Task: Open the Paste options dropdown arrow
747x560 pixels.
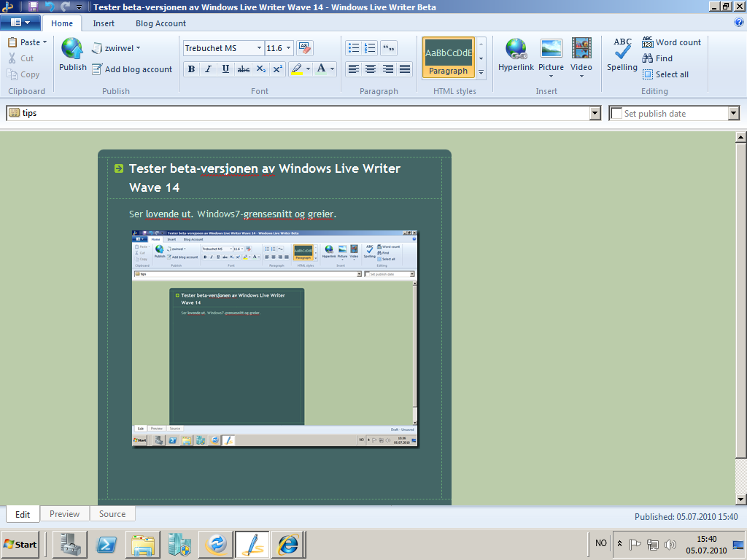Action: tap(44, 42)
